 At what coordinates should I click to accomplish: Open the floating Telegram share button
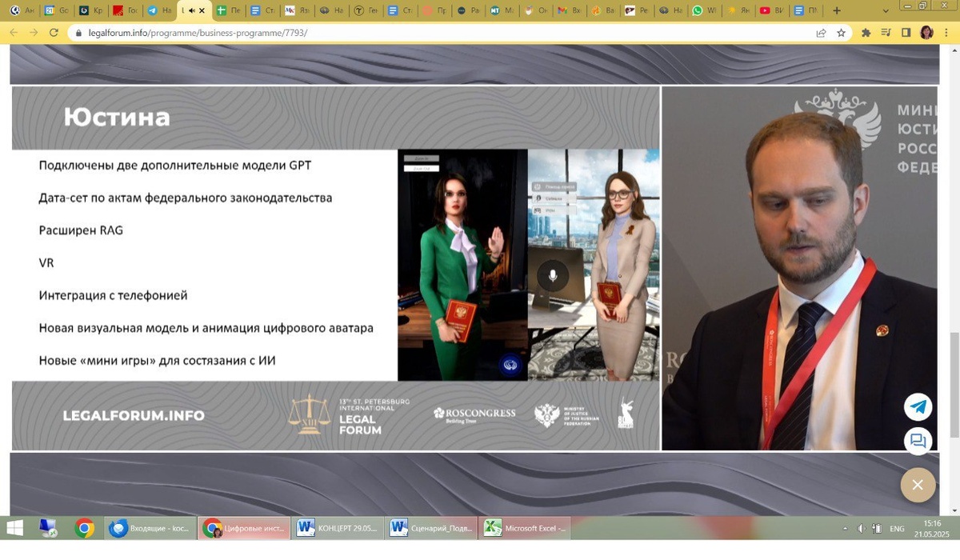pyautogui.click(x=918, y=407)
